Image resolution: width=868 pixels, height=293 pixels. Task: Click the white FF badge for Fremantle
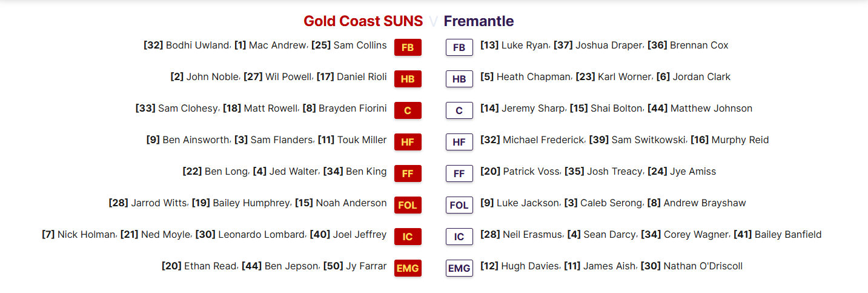(459, 173)
